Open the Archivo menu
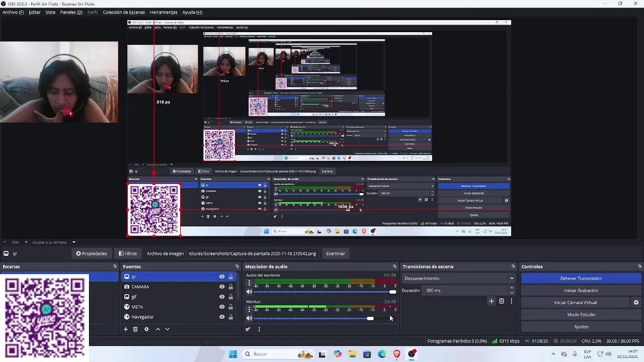The width and height of the screenshot is (644, 362). (x=13, y=12)
